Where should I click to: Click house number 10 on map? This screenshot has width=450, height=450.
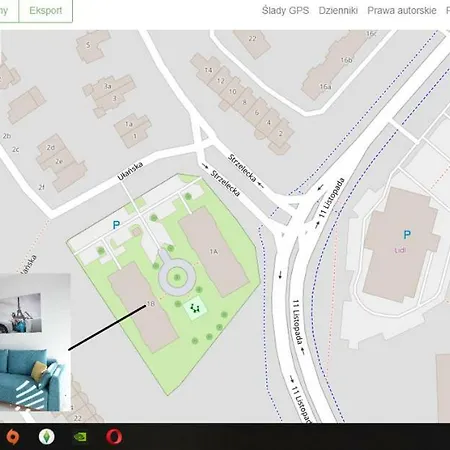[x=232, y=91]
